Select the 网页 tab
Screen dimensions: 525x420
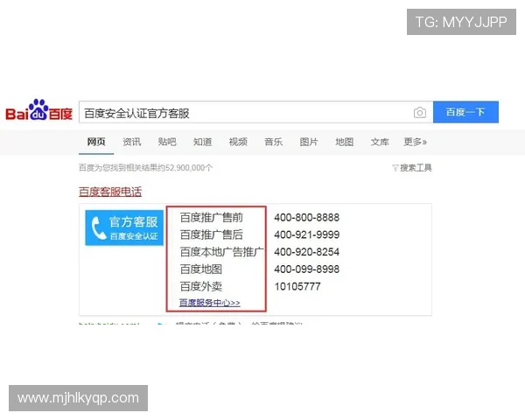click(x=96, y=142)
